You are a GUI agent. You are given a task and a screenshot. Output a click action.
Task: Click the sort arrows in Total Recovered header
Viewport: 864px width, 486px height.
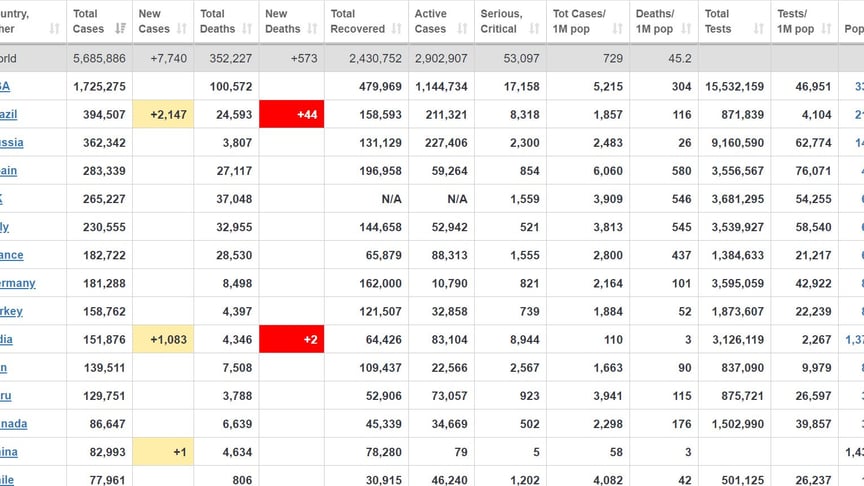tap(396, 29)
